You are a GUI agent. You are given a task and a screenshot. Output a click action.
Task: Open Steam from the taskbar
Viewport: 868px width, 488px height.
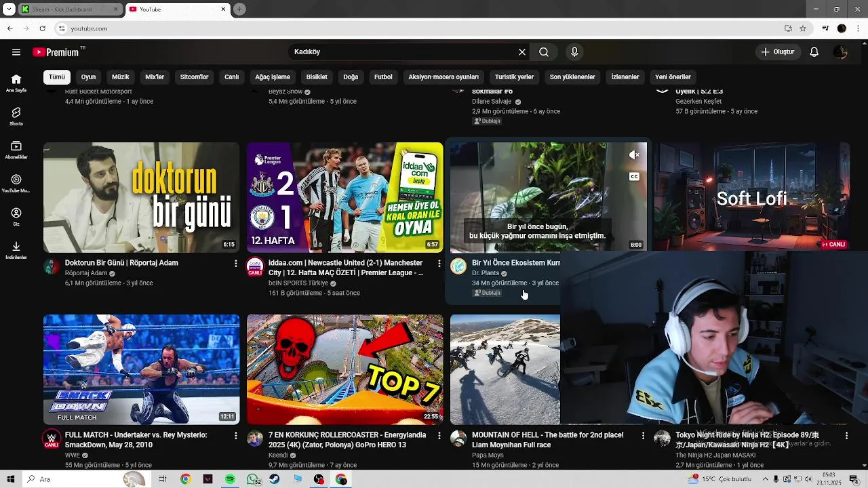point(275,479)
